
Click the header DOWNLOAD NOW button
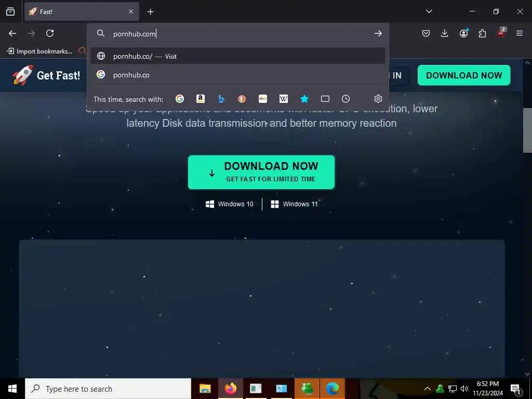464,75
